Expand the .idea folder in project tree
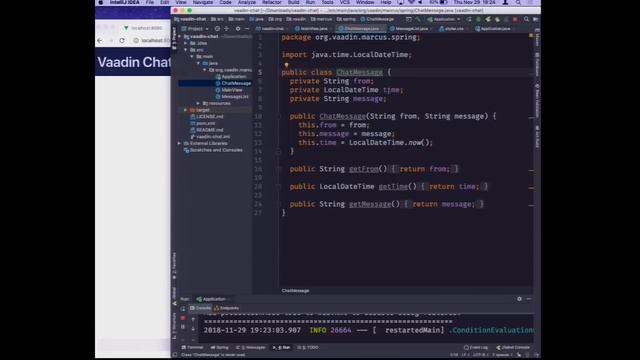The width and height of the screenshot is (640, 360). coord(186,43)
